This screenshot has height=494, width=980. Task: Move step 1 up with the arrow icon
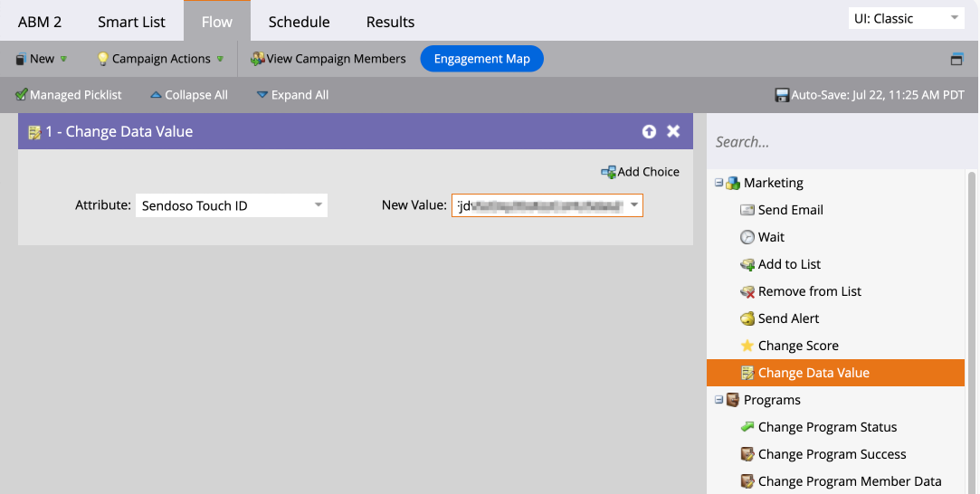click(649, 131)
